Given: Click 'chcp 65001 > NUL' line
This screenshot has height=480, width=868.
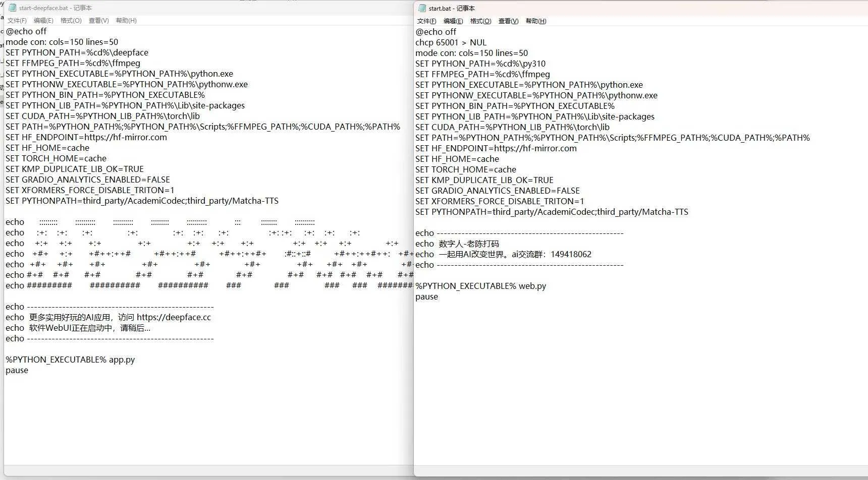Looking at the screenshot, I should (451, 42).
